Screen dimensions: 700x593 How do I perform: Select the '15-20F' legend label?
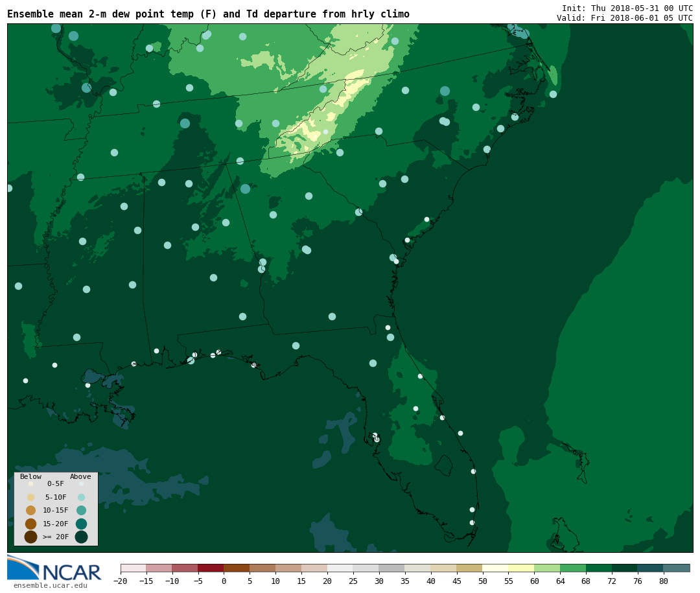coord(56,524)
